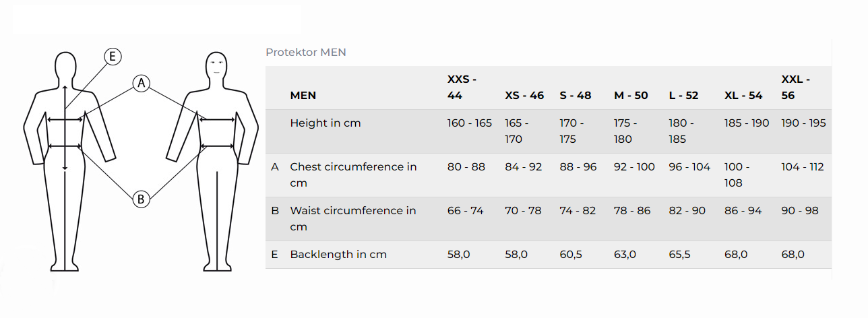Image resolution: width=868 pixels, height=318 pixels.
Task: Select Chest circumference in cm label
Action: 354,175
